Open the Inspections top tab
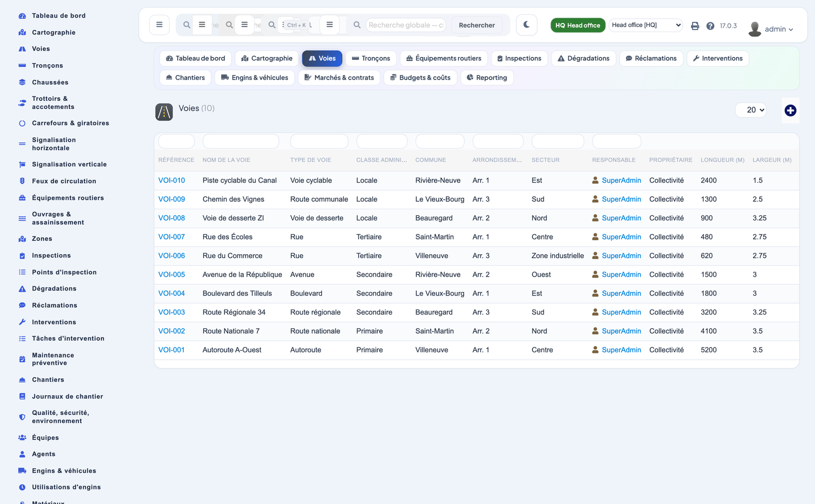 coord(519,59)
